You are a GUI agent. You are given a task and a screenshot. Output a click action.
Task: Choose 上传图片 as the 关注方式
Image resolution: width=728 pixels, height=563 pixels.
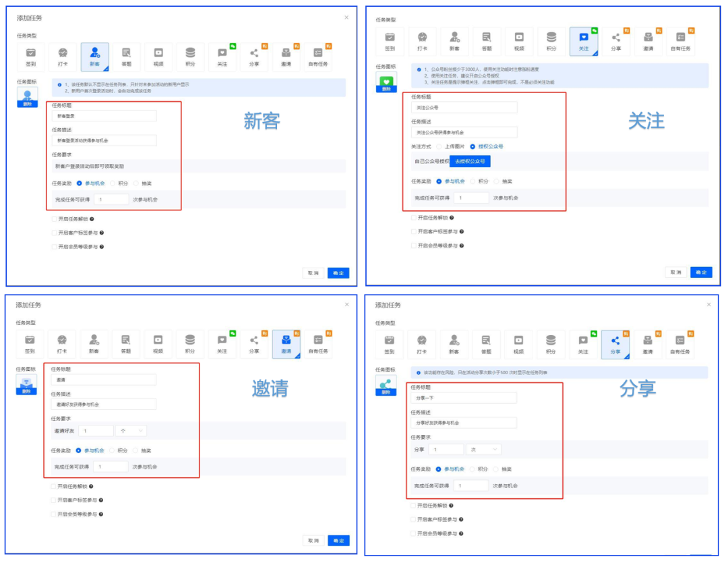click(439, 147)
